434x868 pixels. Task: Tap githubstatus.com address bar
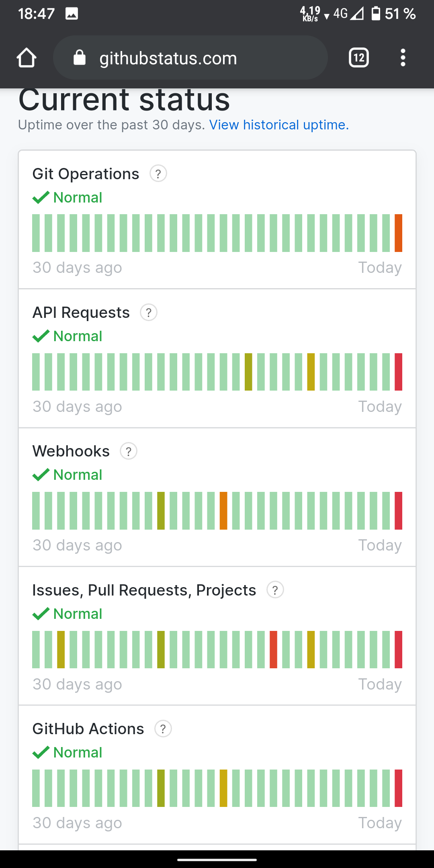point(190,57)
